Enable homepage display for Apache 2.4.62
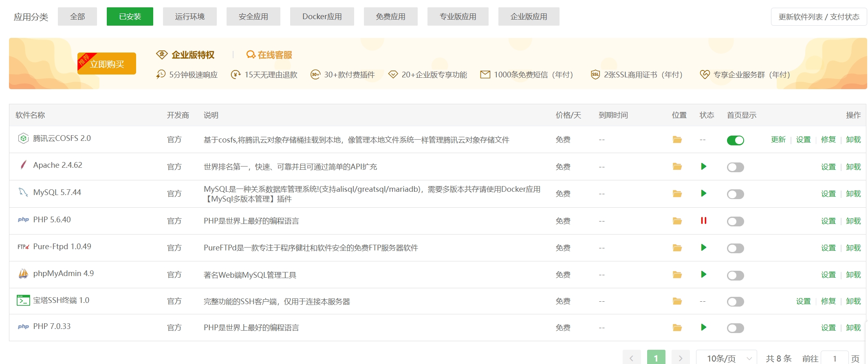This screenshot has width=868, height=364. point(735,167)
